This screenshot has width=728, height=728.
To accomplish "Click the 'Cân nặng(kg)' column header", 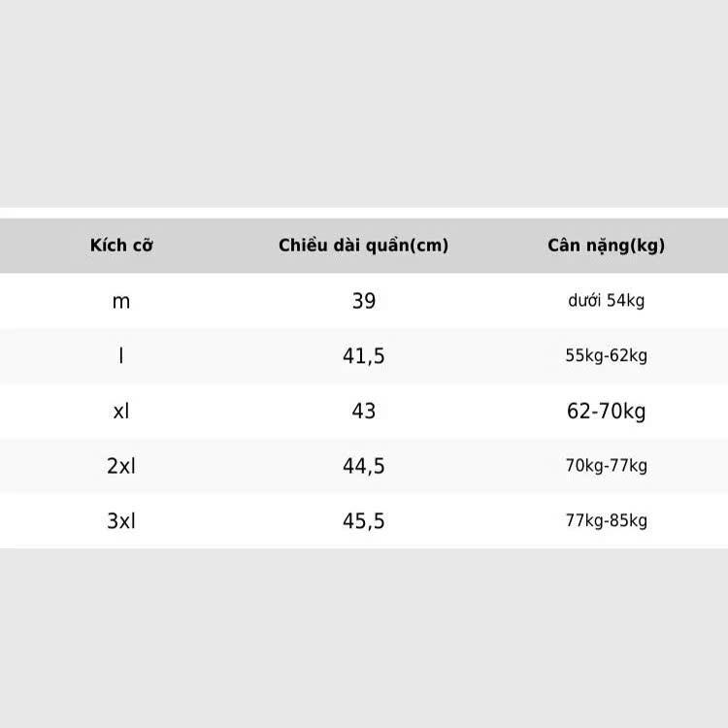I will coord(606,246).
